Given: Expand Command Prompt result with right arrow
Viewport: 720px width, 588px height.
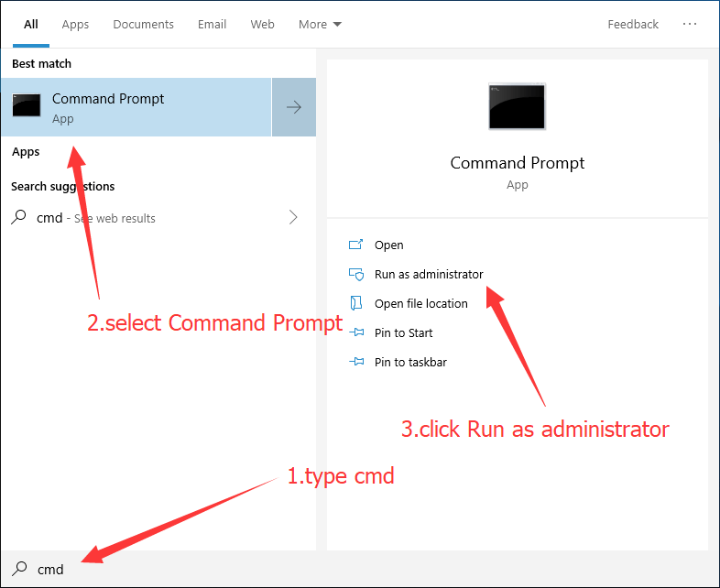Looking at the screenshot, I should click(294, 107).
